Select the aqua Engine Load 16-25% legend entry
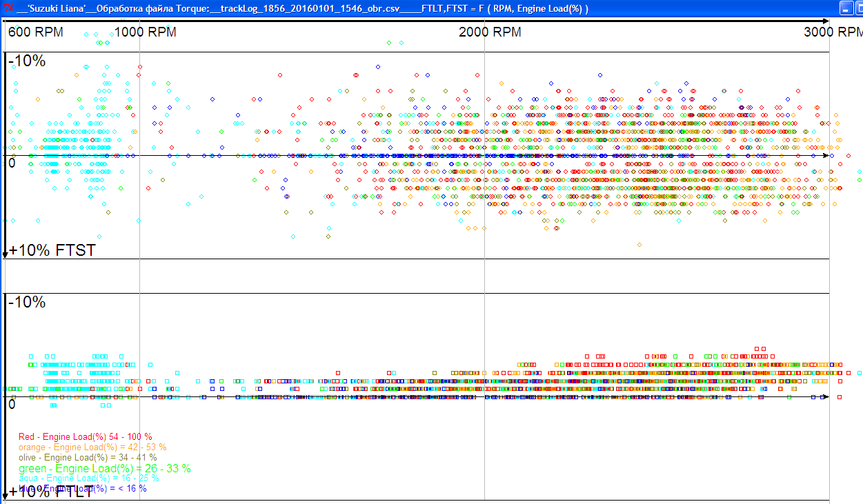Screen dimensions: 863x504 89,478
